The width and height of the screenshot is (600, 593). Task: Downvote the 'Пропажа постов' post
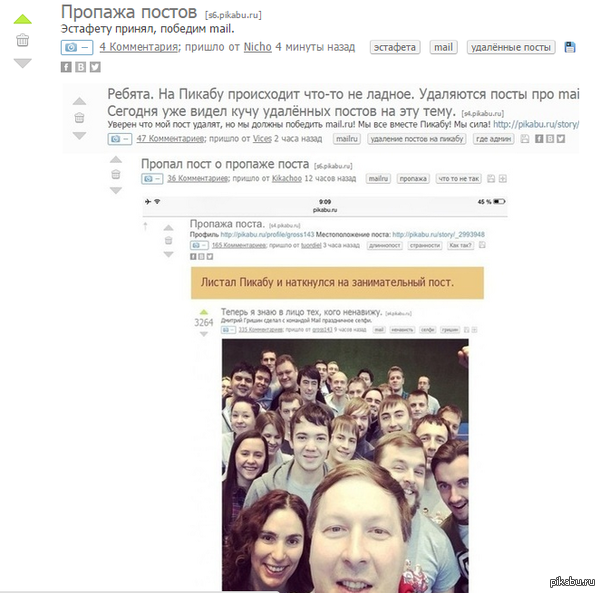[x=23, y=63]
